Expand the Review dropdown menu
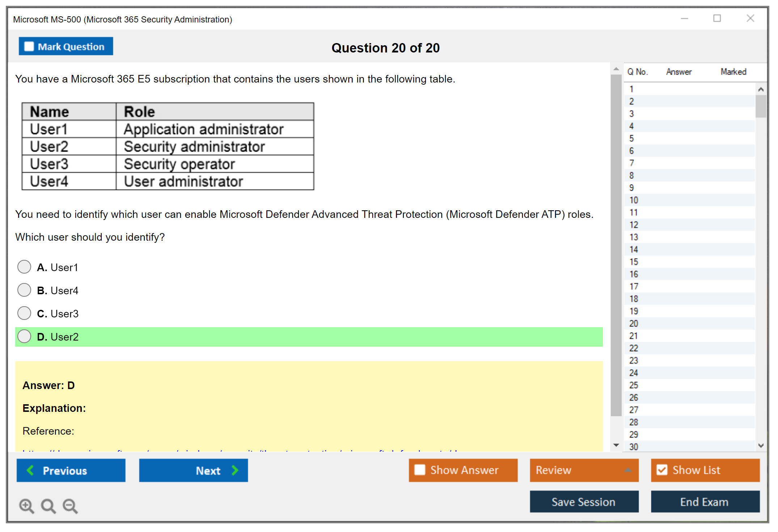This screenshot has width=778, height=532. coord(628,470)
